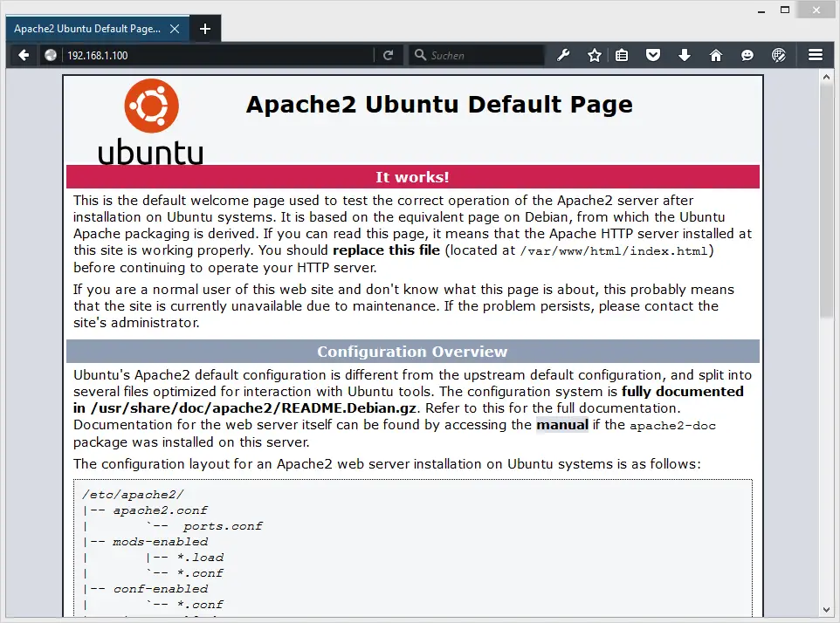The height and width of the screenshot is (623, 840).
Task: Reload the page with refresh icon
Action: pyautogui.click(x=389, y=55)
